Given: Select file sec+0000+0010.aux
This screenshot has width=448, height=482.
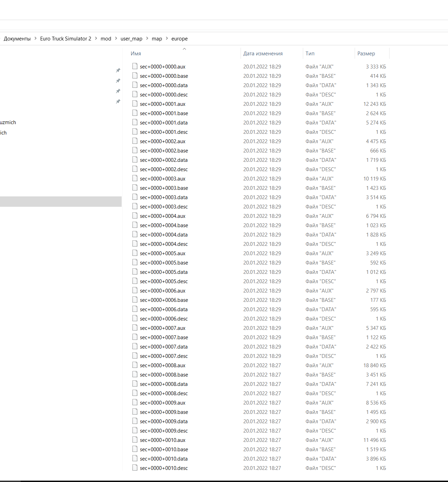Looking at the screenshot, I should pyautogui.click(x=163, y=440).
